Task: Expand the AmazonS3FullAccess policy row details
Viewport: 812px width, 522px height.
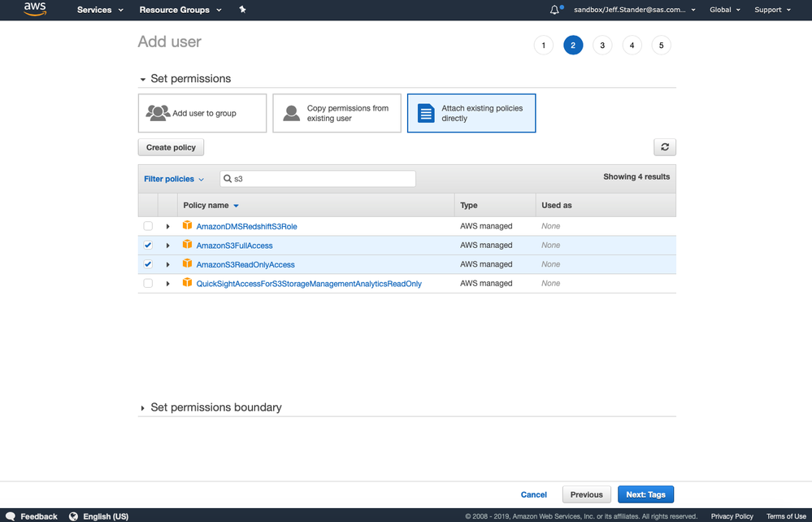Action: (x=168, y=246)
